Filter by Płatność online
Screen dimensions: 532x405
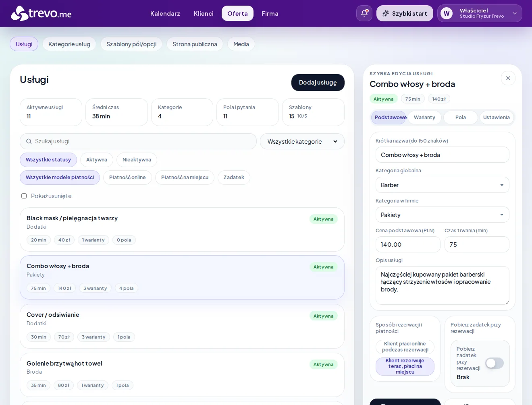(x=127, y=178)
